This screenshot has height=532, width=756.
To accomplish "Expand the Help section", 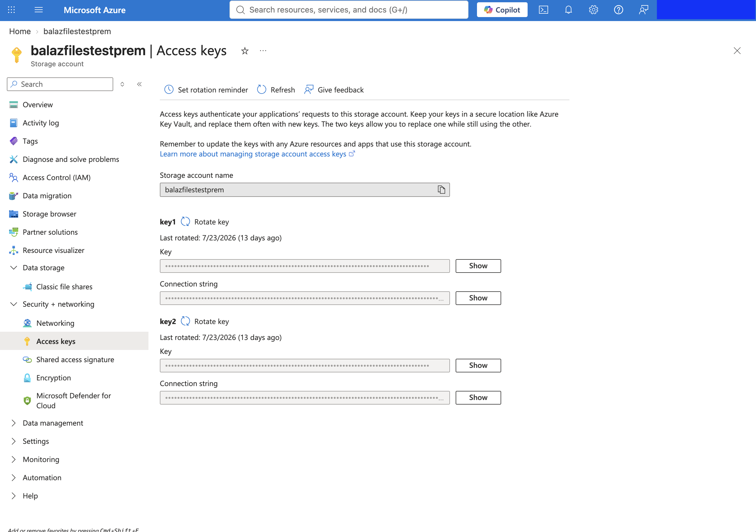I will 13,496.
